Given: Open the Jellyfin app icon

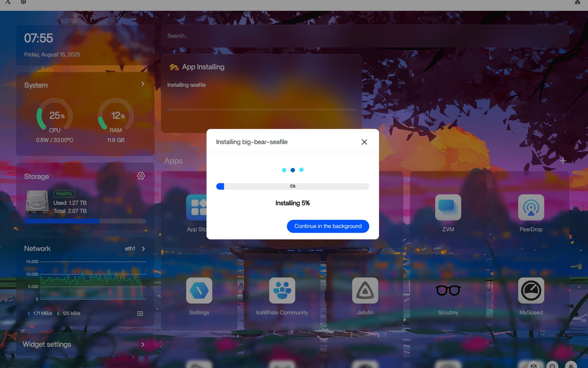Looking at the screenshot, I should [x=365, y=290].
